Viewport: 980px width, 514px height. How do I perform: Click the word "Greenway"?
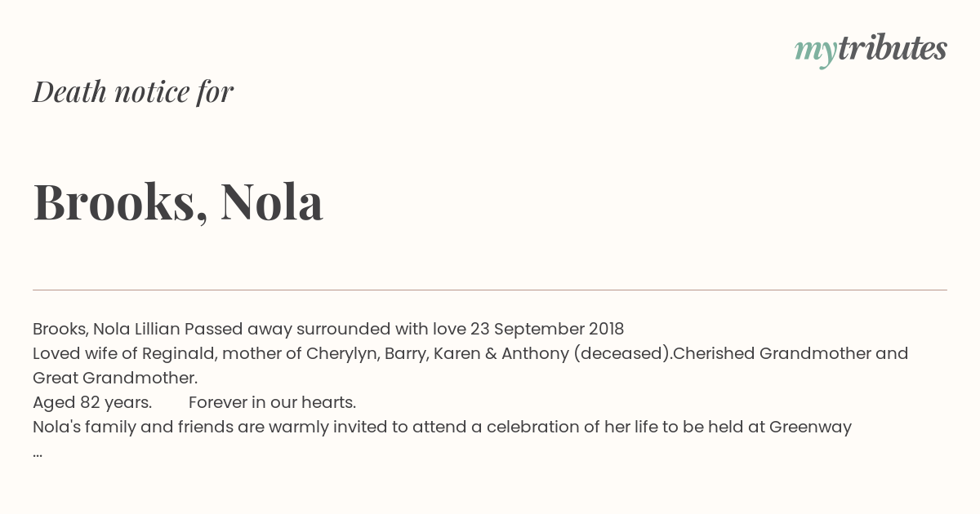[810, 427]
